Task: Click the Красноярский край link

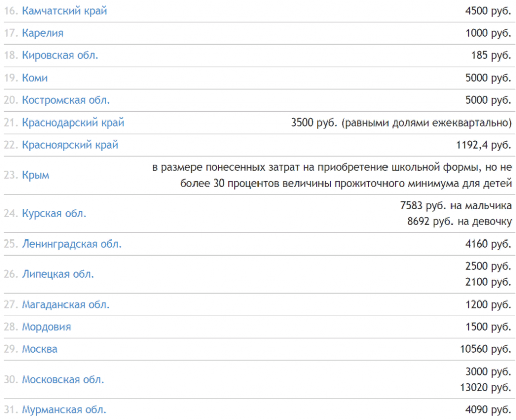Action: pos(70,145)
